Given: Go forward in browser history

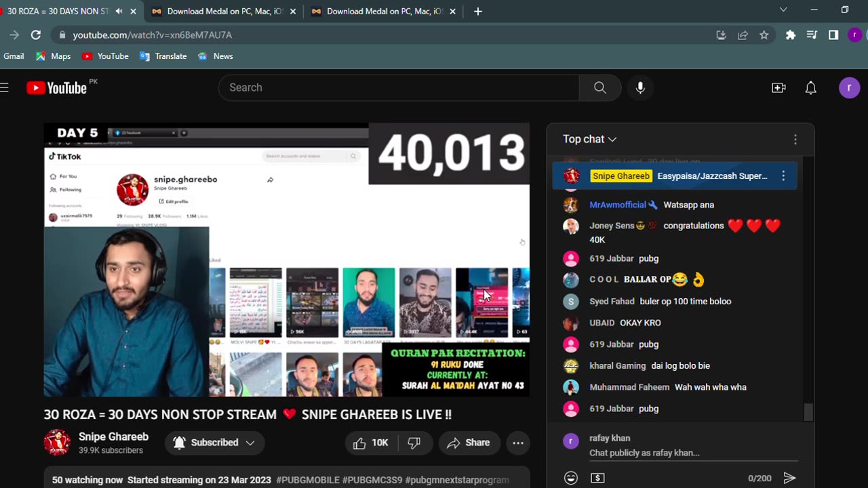Looking at the screenshot, I should click(x=14, y=35).
